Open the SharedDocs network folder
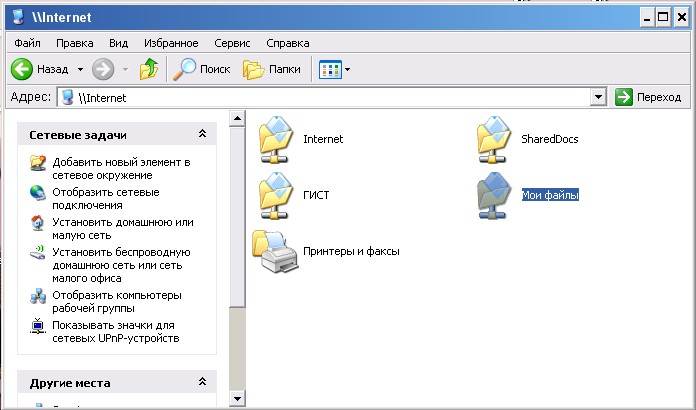 (x=495, y=139)
